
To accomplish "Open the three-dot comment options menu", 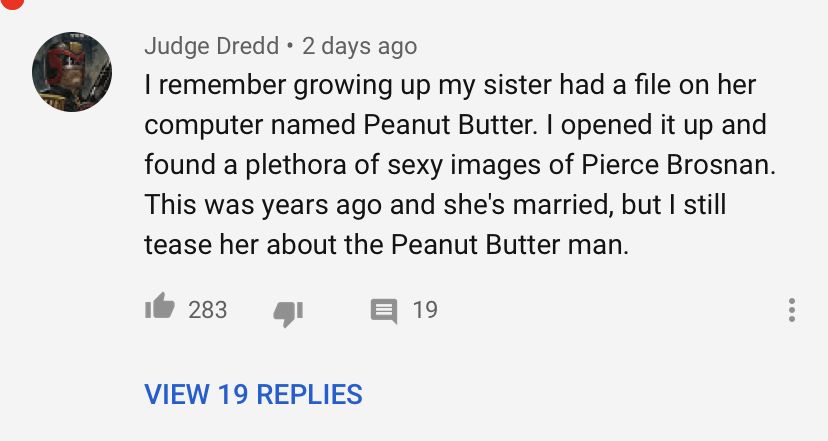I will coord(791,310).
